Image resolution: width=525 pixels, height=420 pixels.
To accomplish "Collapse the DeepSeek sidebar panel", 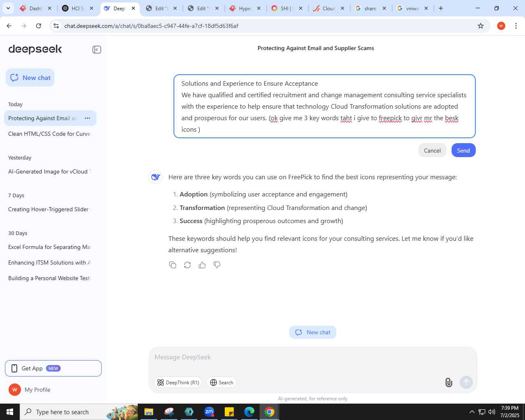I will pos(97,50).
